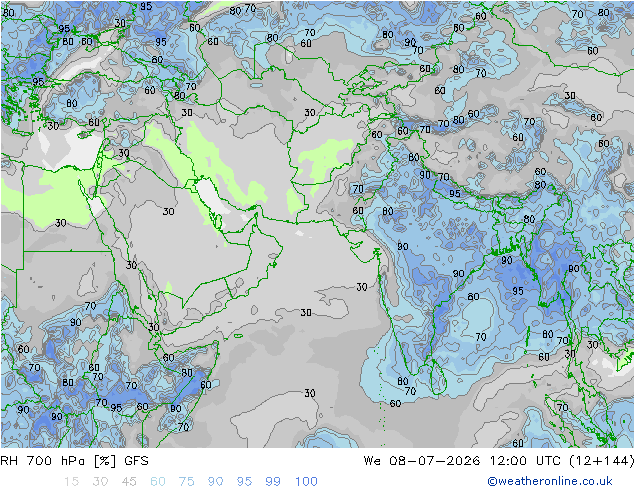
Task: Click legend value 75
Action: pyautogui.click(x=186, y=482)
